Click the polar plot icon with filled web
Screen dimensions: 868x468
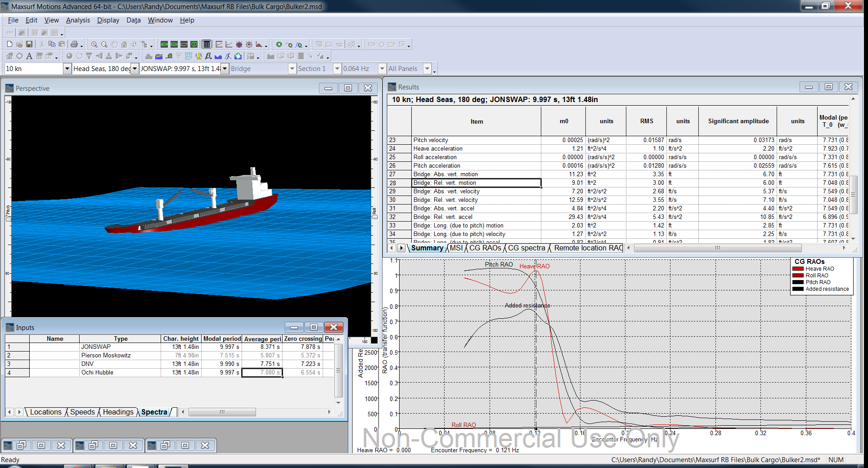(239, 44)
